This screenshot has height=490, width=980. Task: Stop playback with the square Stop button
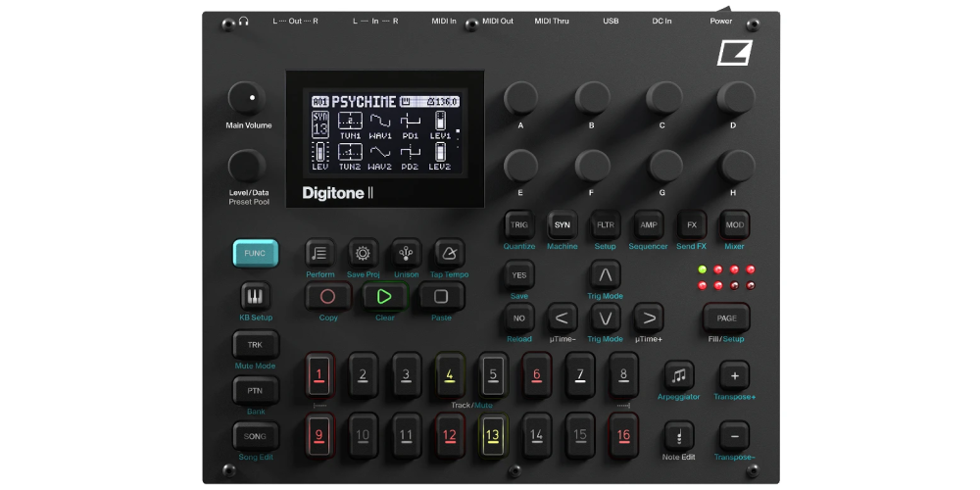pos(441,296)
